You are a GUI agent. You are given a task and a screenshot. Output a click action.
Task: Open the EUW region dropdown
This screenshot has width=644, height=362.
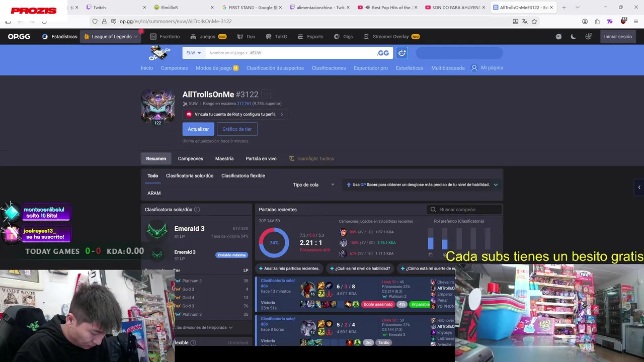(193, 53)
